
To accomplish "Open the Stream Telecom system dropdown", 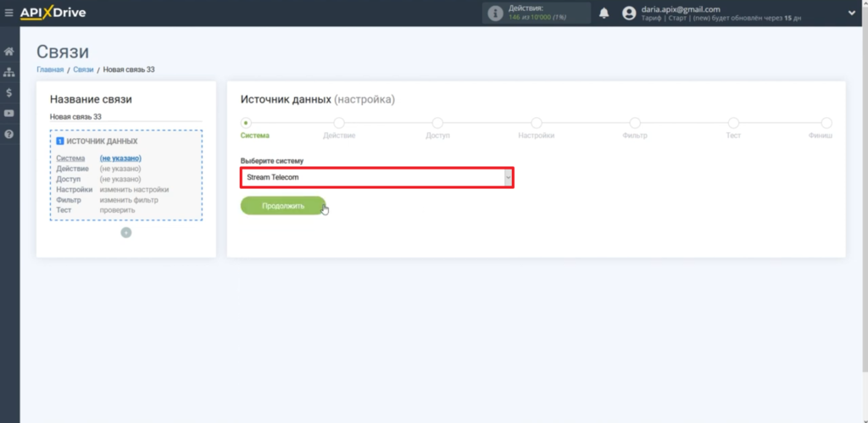I will 373,177.
